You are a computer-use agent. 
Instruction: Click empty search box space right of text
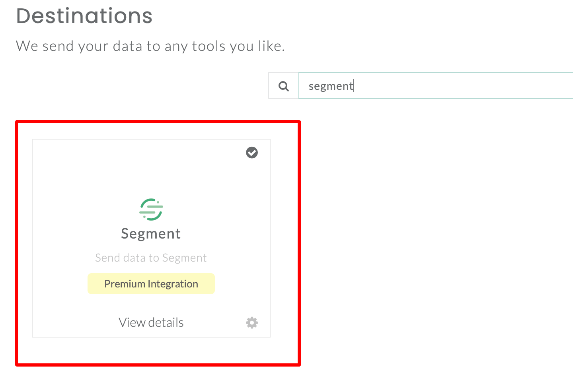pyautogui.click(x=458, y=86)
